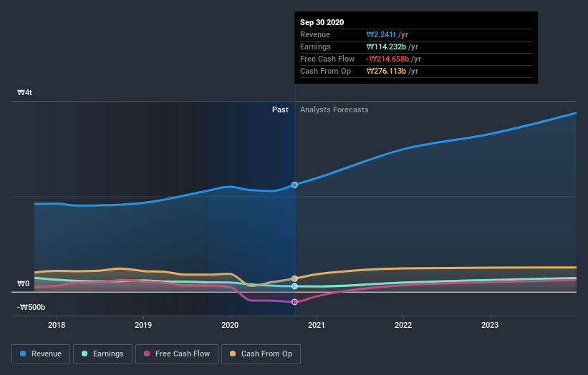Viewport: 588px width, 375px height.
Task: Click the Sep 30 2020 tooltip date
Action: [x=322, y=22]
